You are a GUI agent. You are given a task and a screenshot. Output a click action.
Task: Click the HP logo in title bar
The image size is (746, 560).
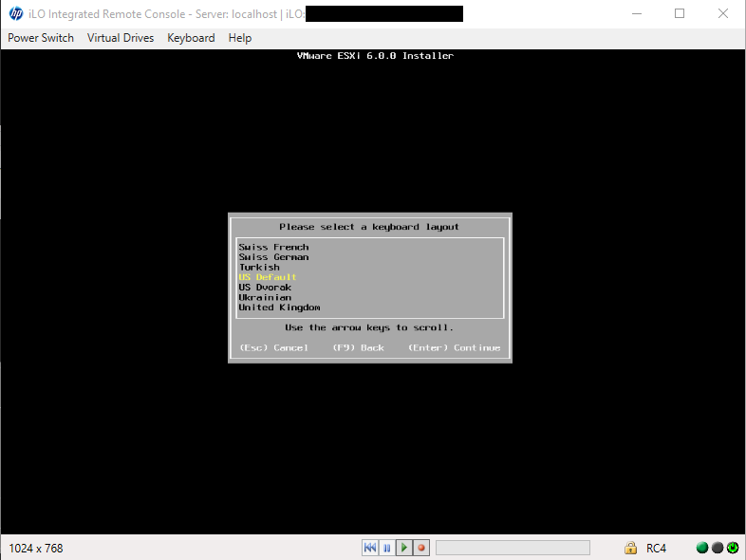[16, 13]
